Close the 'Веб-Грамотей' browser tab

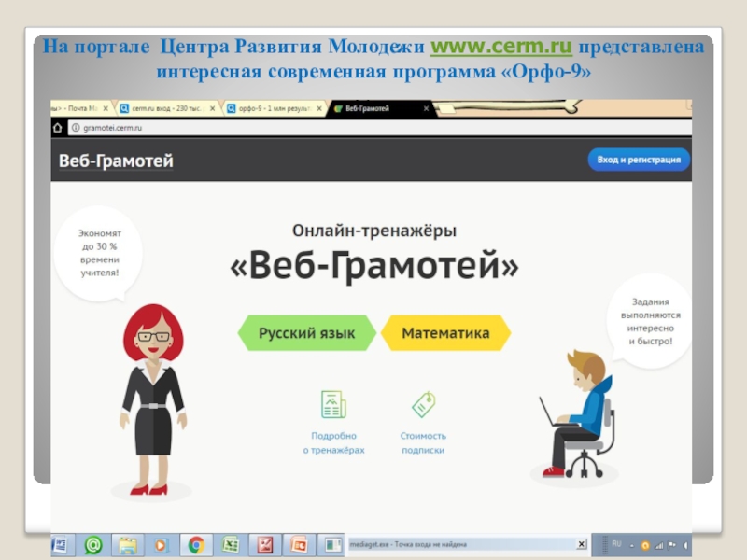pyautogui.click(x=426, y=108)
